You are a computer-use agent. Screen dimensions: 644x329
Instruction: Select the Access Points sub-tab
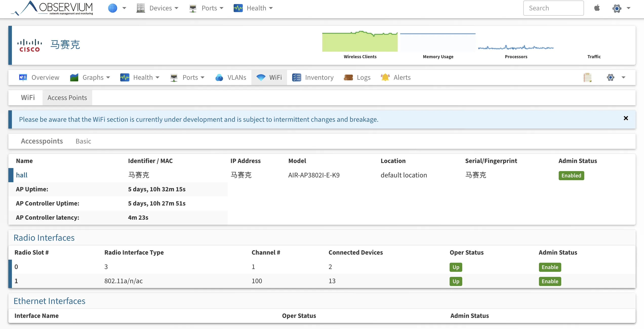tap(67, 97)
